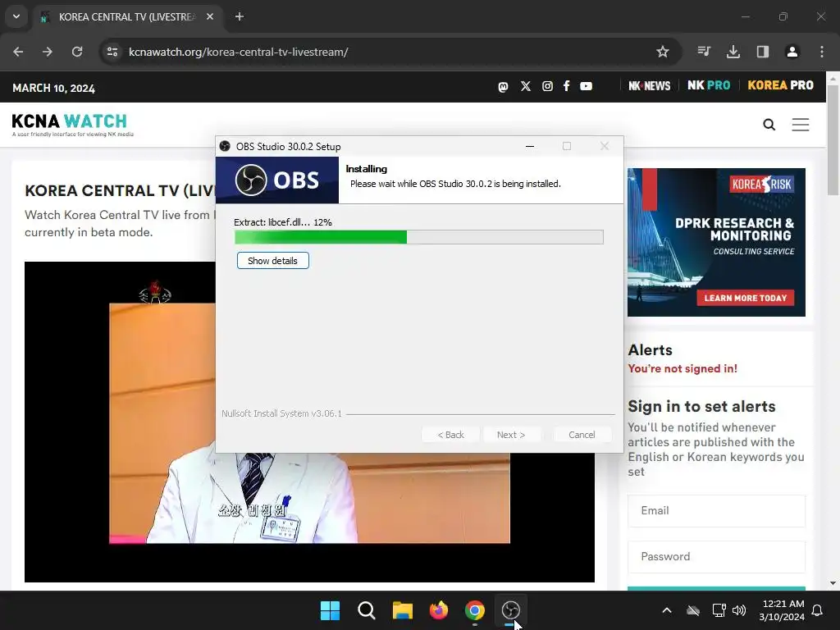Open the X (Twitter) social icon
This screenshot has height=630, width=840.
(x=526, y=86)
